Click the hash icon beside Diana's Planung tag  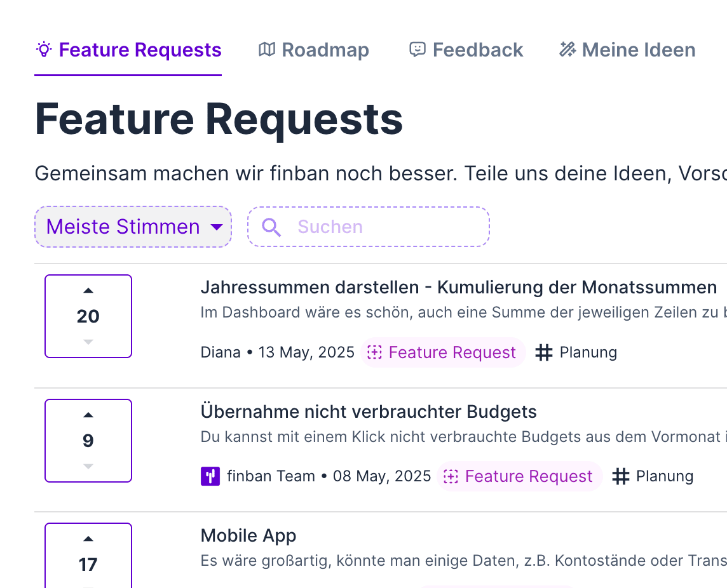pos(544,352)
